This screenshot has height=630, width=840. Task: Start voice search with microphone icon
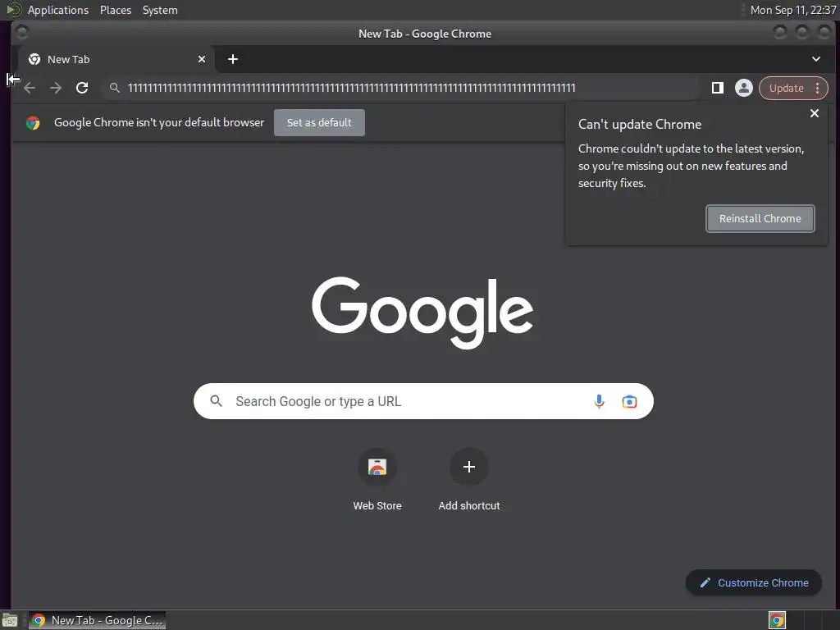pyautogui.click(x=599, y=401)
